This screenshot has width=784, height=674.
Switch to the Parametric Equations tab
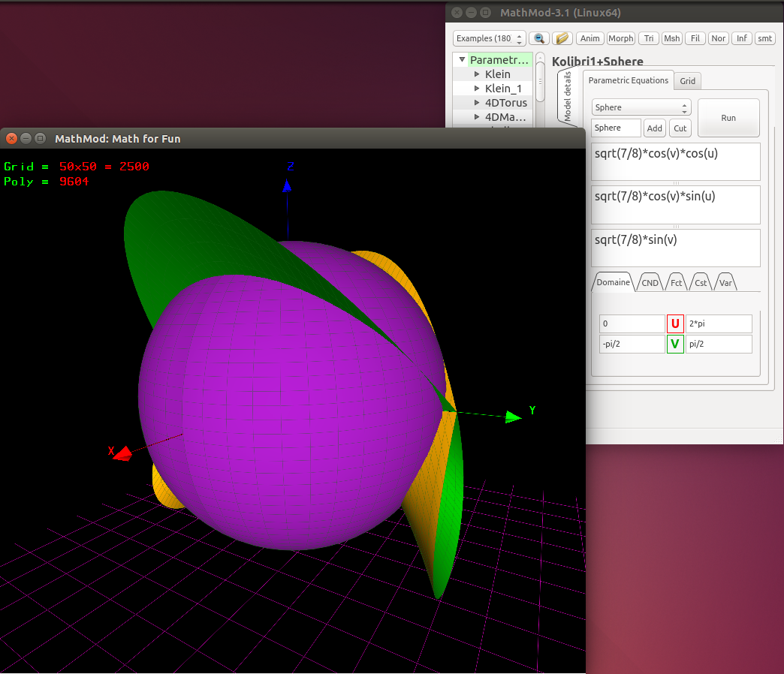(628, 80)
